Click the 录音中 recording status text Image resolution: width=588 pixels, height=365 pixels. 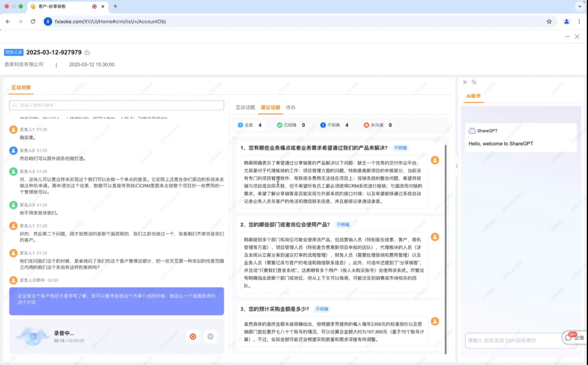tap(64, 333)
